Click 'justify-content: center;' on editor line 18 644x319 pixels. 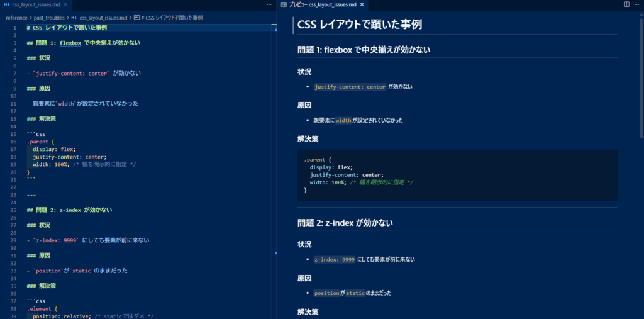[x=70, y=157]
